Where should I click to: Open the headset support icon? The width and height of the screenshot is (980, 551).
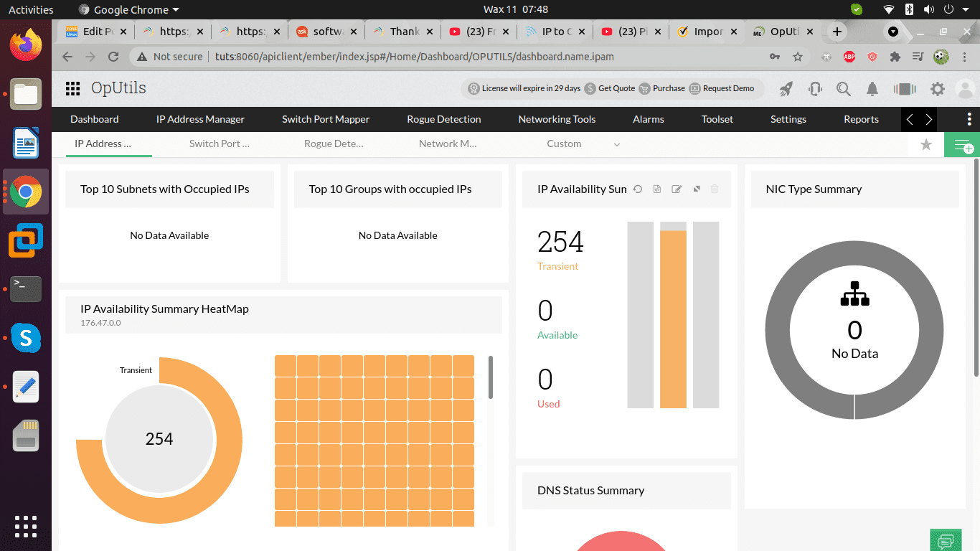(x=815, y=89)
